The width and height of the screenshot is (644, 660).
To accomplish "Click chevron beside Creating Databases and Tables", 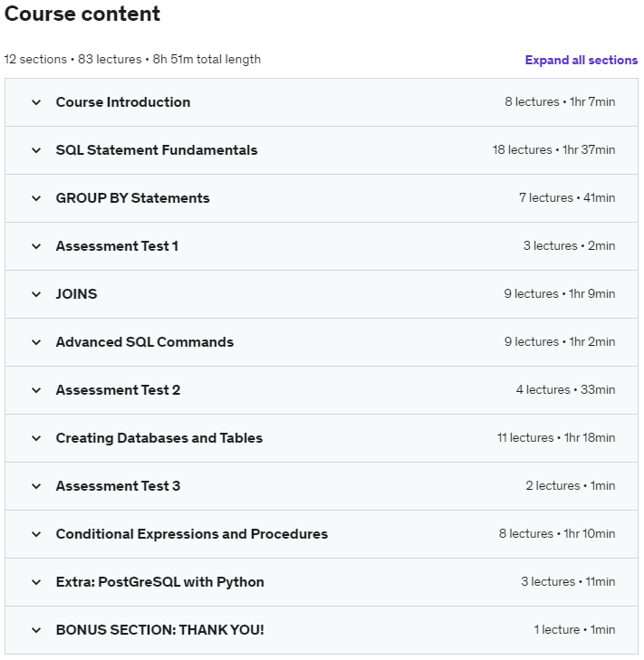I will (36, 438).
